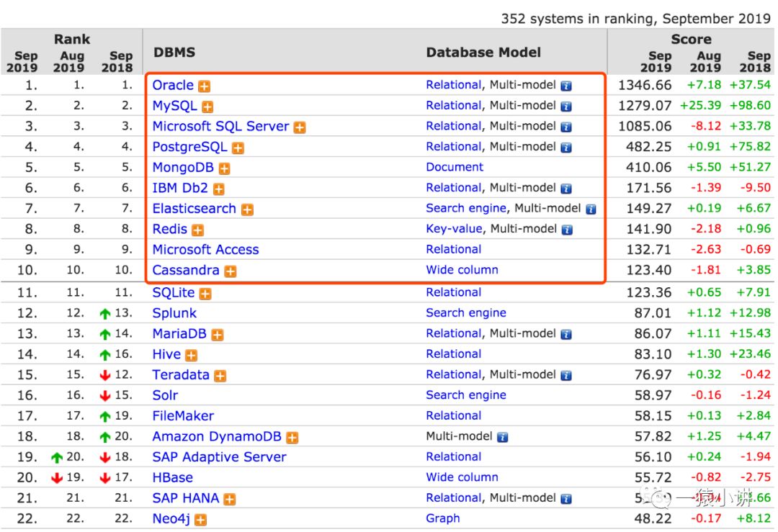Open the PostgreSQL link
The image size is (778, 532).
[x=189, y=148]
